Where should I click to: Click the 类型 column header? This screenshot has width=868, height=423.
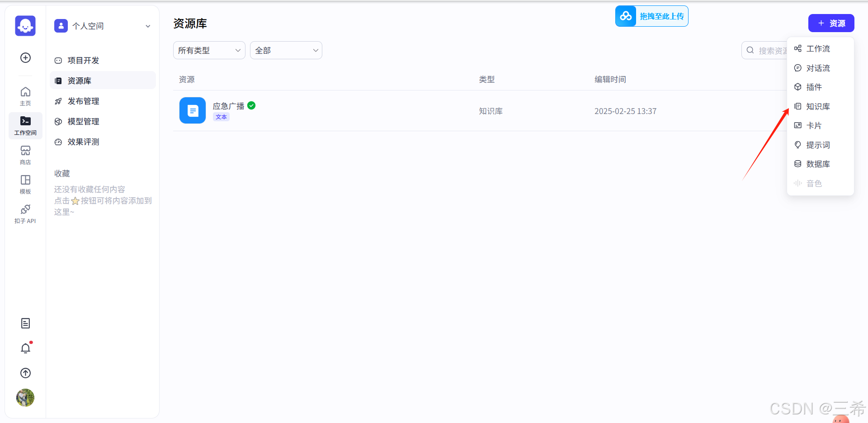[487, 80]
